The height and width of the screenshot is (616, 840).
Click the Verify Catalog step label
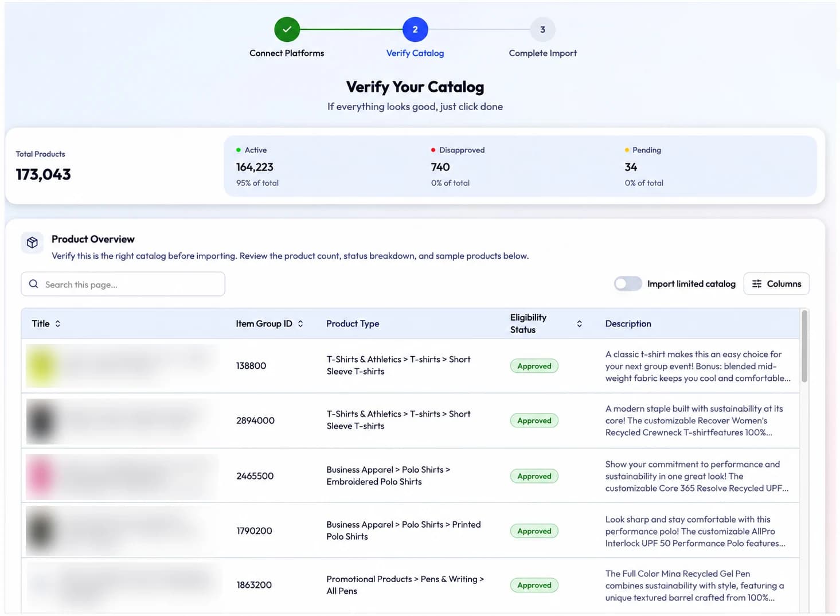[415, 53]
